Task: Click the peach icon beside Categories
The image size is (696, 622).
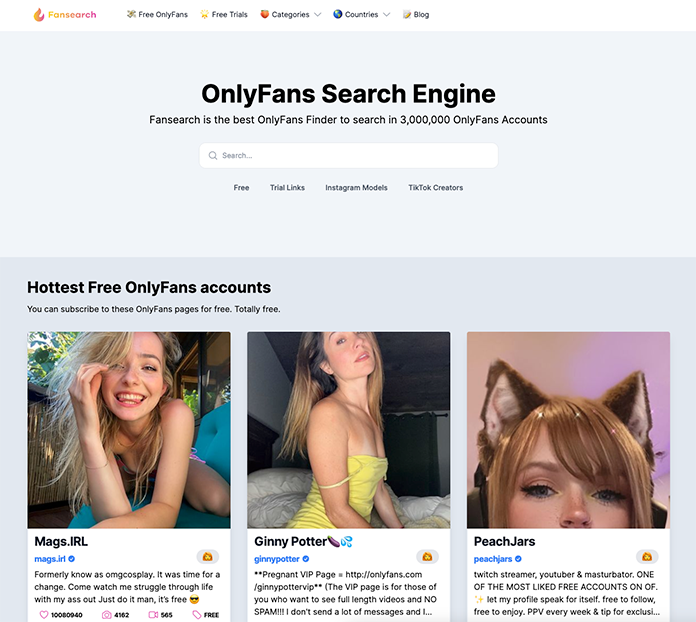Action: 265,14
